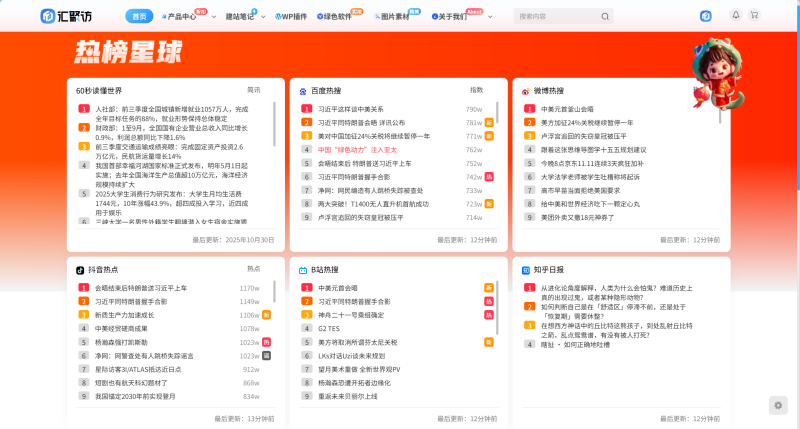The image size is (800, 429).
Task: Click the Douyin icon beside 抖音热点
Action: point(80,270)
